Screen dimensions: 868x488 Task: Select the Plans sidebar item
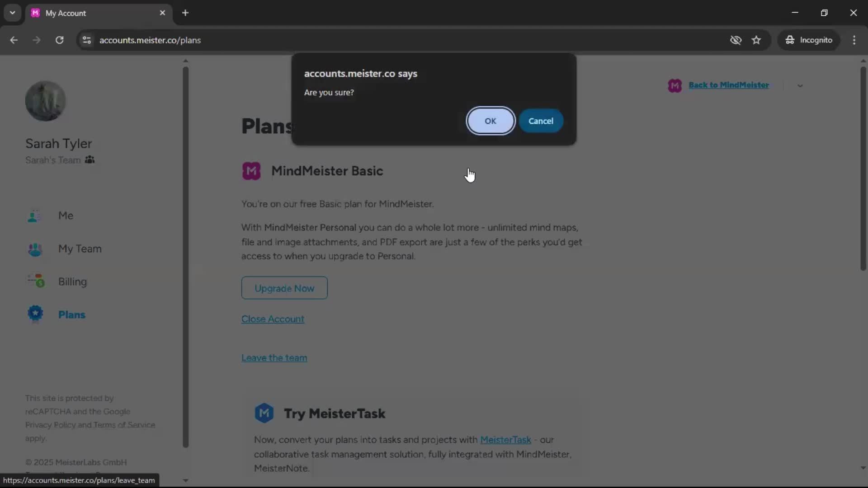pyautogui.click(x=71, y=315)
